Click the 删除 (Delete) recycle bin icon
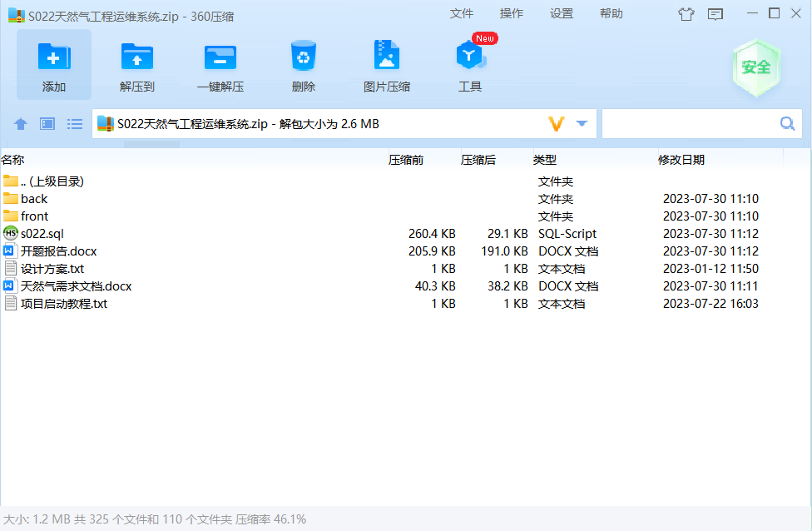 [304, 56]
